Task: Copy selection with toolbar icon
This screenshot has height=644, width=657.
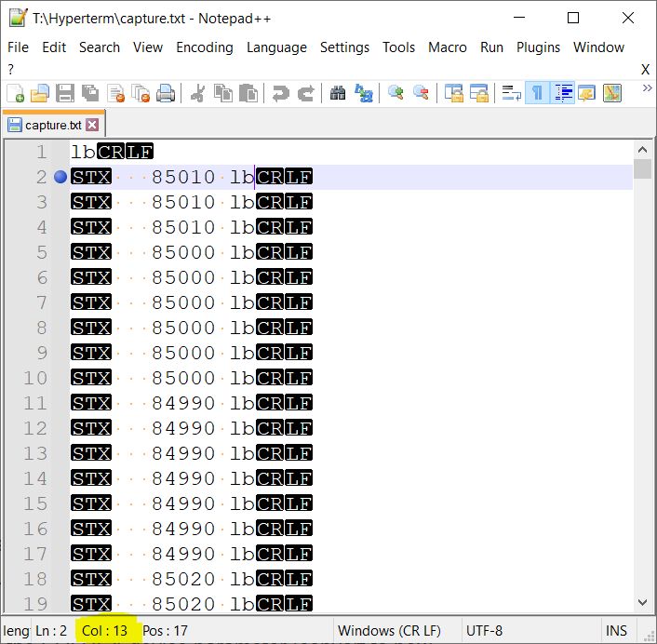Action: (223, 93)
